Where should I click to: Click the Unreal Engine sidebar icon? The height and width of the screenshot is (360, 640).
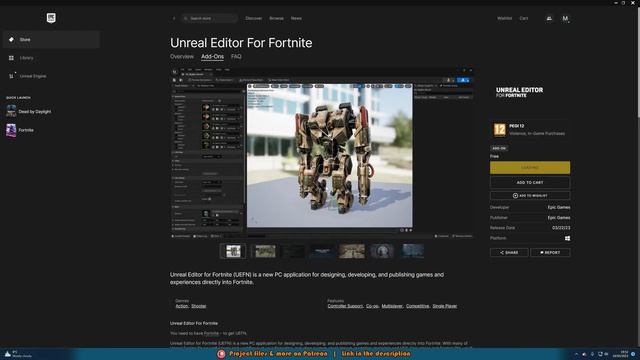coord(11,76)
